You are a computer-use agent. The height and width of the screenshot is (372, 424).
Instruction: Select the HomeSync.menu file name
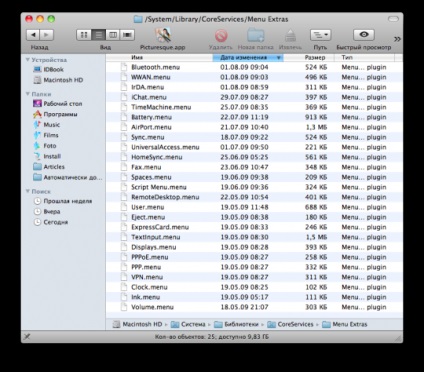(x=157, y=157)
